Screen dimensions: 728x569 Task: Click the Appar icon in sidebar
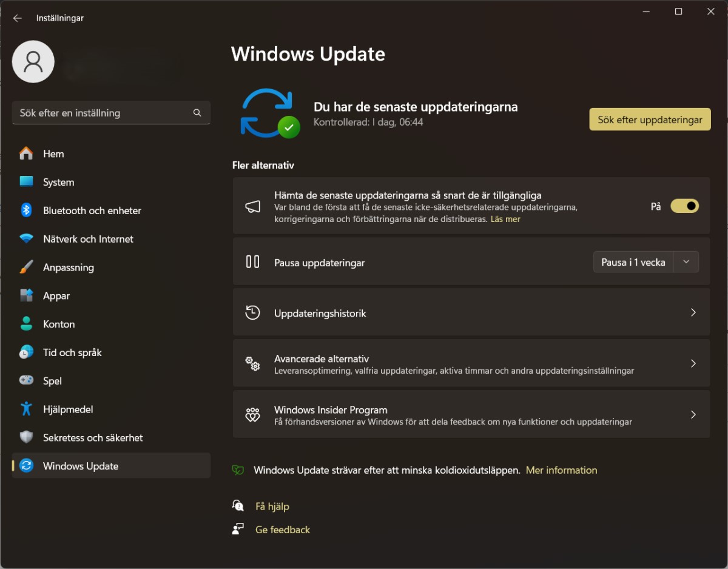point(26,296)
